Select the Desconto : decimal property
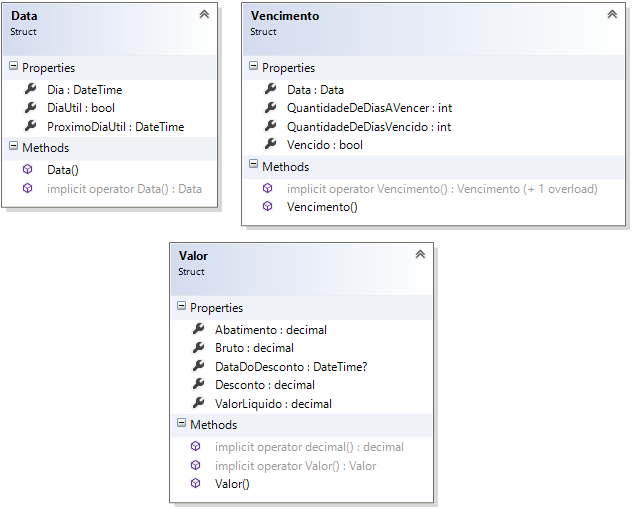Viewport: 633px width, 509px height. click(264, 385)
